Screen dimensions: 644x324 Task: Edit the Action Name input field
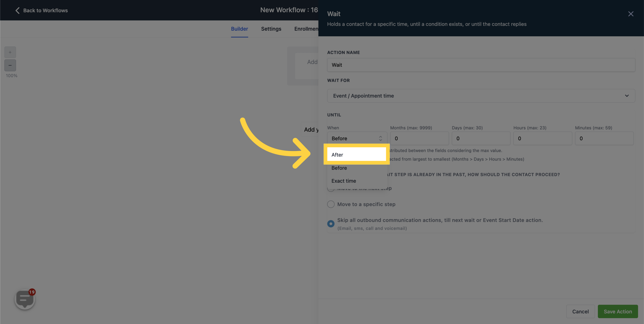click(481, 65)
